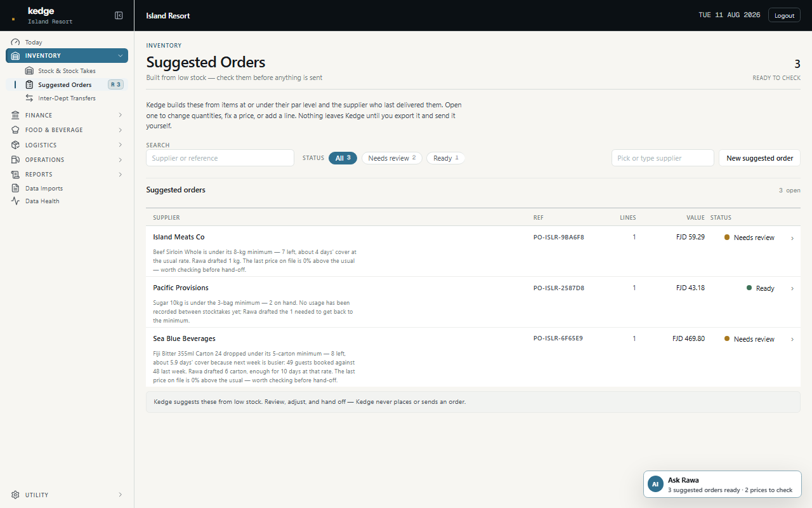Click the Reports icon
The width and height of the screenshot is (812, 508).
tap(16, 174)
